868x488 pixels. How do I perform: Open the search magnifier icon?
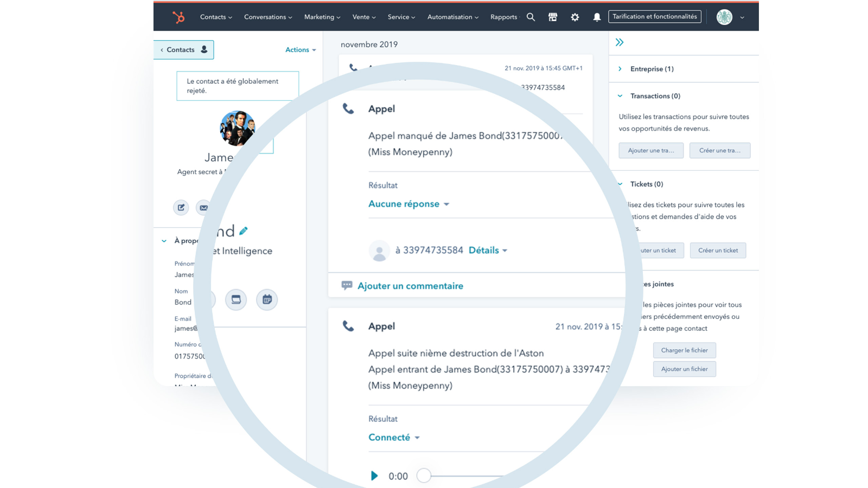tap(531, 17)
